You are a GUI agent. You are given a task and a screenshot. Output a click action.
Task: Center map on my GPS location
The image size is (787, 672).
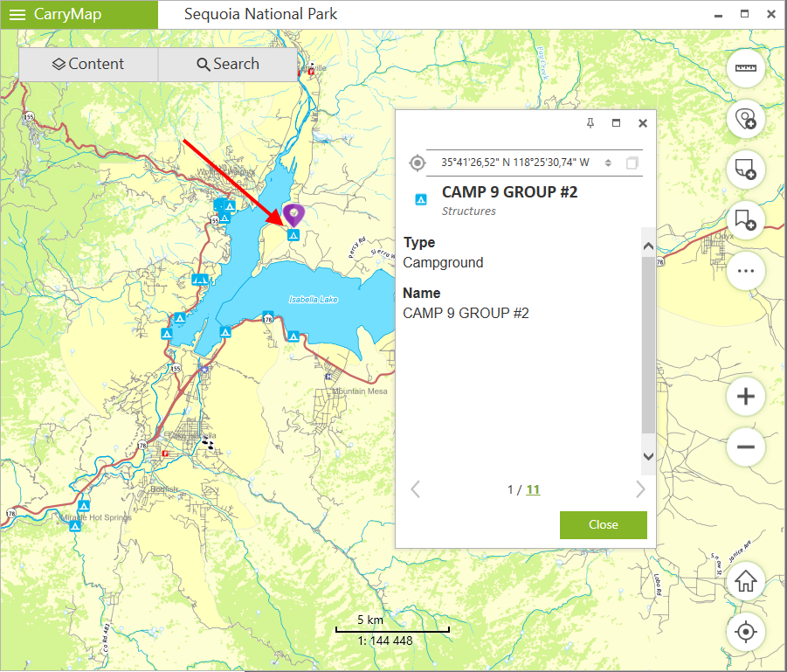745,632
